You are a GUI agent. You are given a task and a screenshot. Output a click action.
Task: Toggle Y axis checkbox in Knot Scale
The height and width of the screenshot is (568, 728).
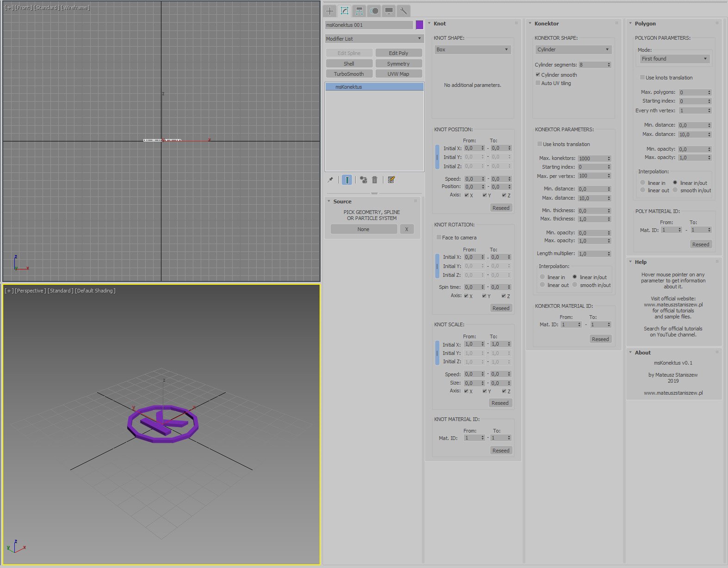485,391
